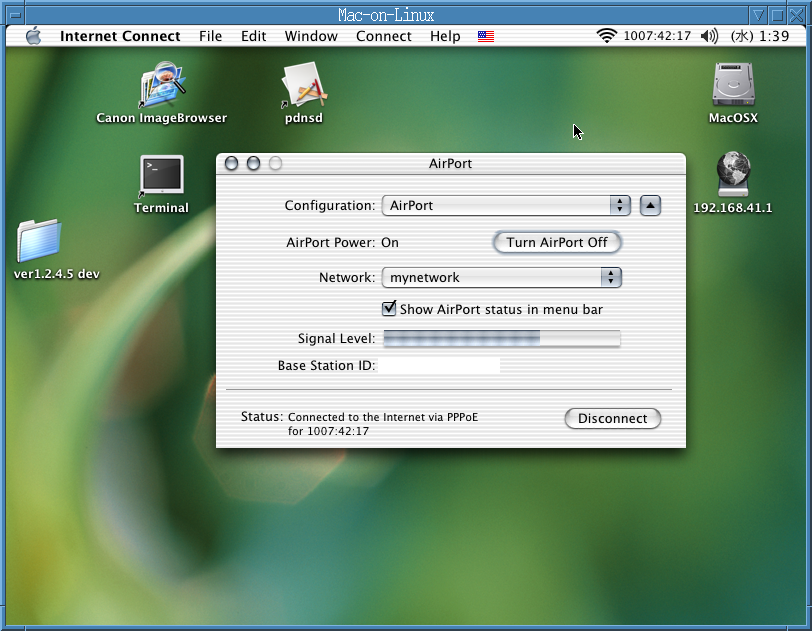
Task: Click the menu bar clock
Action: pyautogui.click(x=760, y=36)
